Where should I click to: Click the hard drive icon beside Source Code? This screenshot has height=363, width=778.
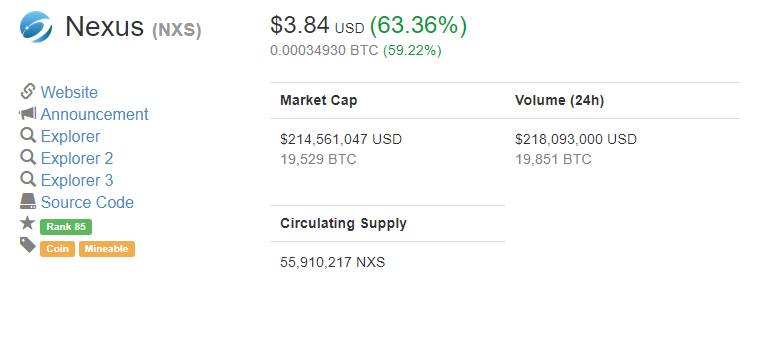28,201
